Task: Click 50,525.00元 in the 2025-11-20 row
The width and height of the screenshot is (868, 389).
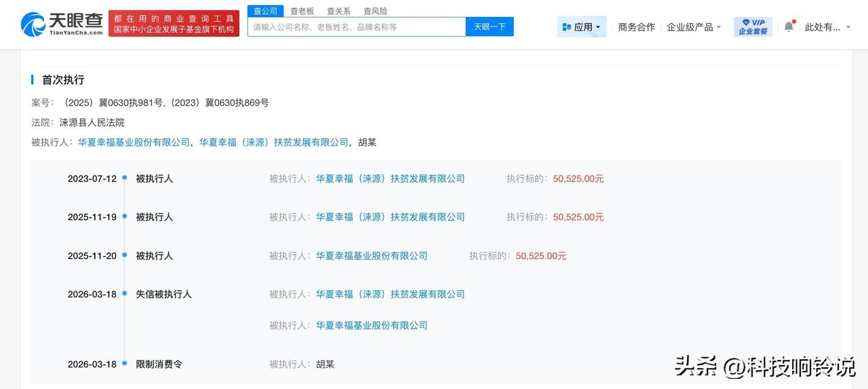Action: point(541,256)
